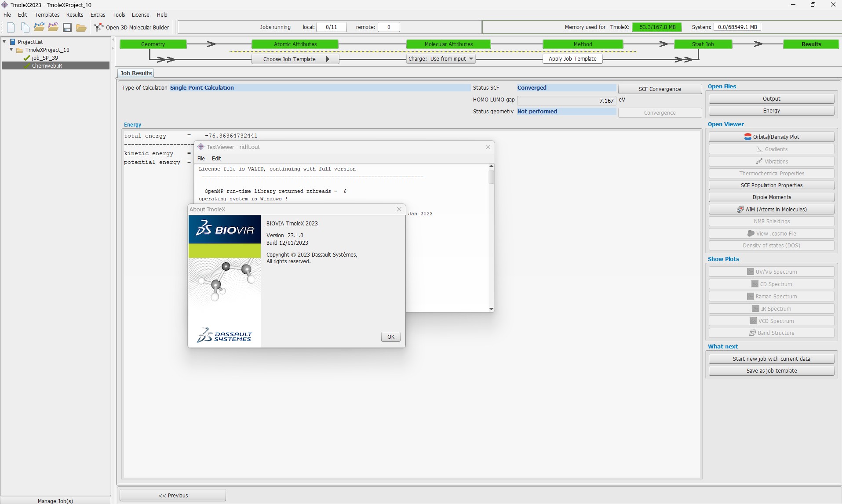Screen dimensions: 842x504
Task: Open the 3D Molecular Builder
Action: coord(132,27)
